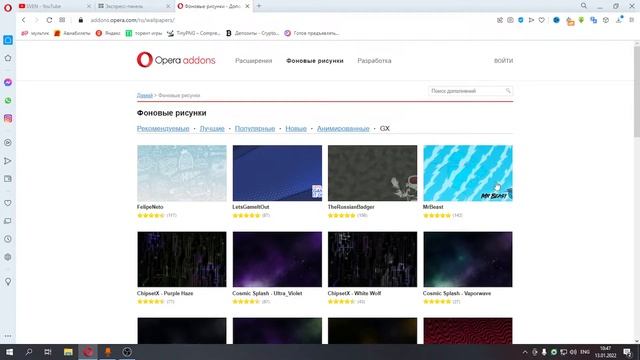Expand hidden system tray icons chevron
This screenshot has width=640, height=360.
[x=525, y=352]
